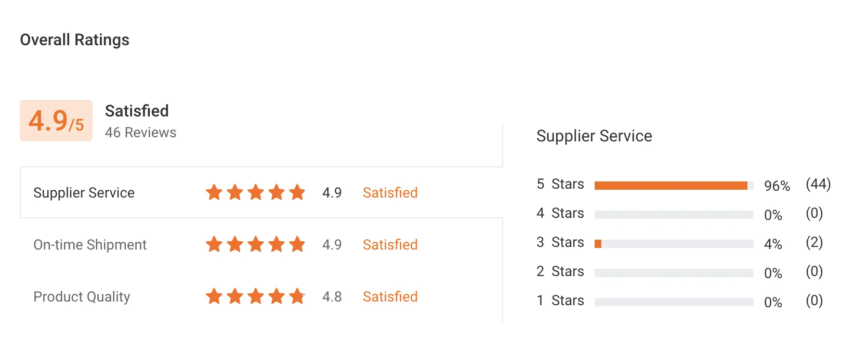Screen dimensions: 868x340
Task: Click the Overall Ratings heading
Action: pos(74,40)
